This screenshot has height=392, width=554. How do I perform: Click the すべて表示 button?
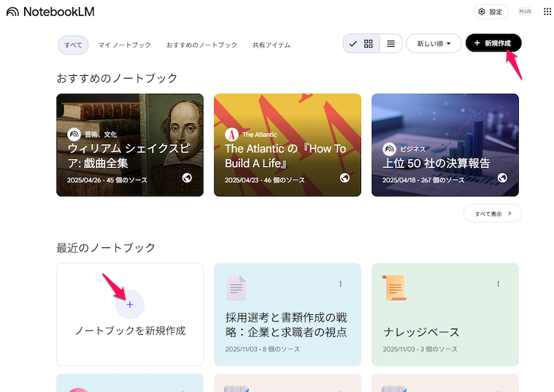tap(492, 214)
